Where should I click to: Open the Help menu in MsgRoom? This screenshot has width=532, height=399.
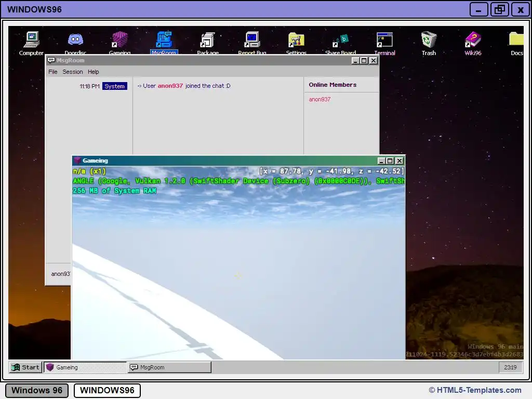[94, 72]
